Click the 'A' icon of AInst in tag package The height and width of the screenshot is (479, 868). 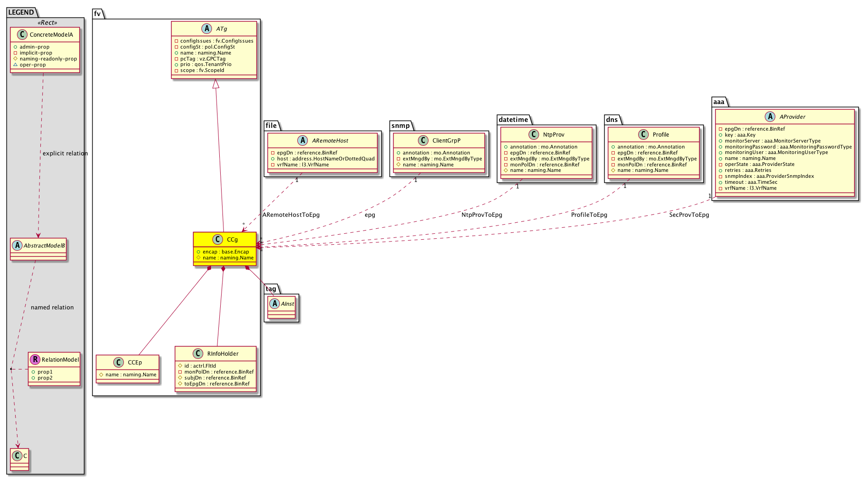tap(275, 304)
